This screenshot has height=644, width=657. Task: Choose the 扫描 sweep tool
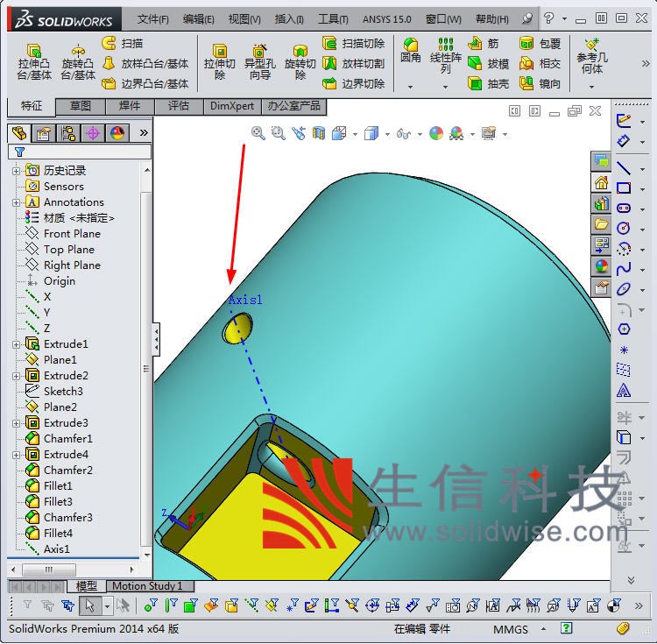click(123, 43)
